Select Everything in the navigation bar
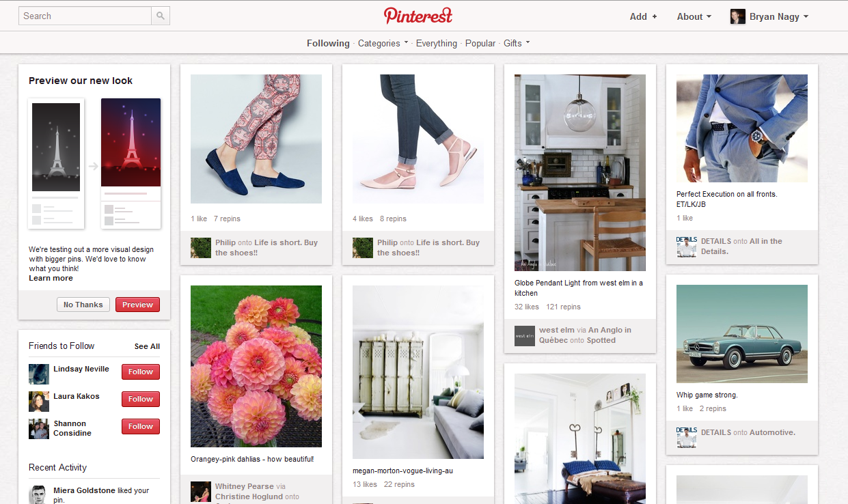Screen dimensions: 848x504 (437, 43)
